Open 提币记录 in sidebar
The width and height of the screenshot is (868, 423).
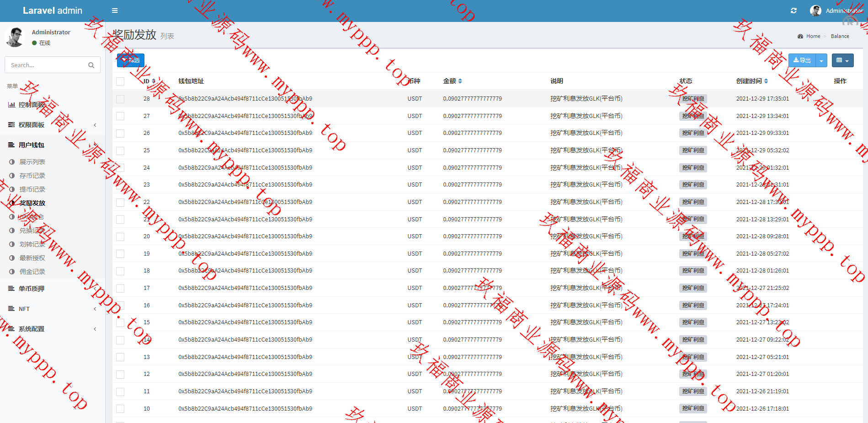coord(32,189)
